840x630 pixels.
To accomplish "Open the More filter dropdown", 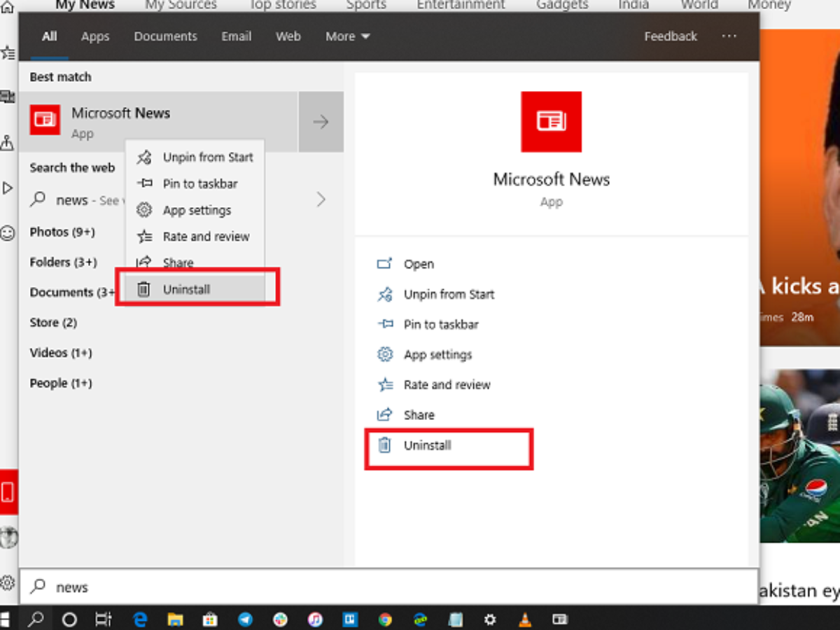I will click(x=347, y=36).
